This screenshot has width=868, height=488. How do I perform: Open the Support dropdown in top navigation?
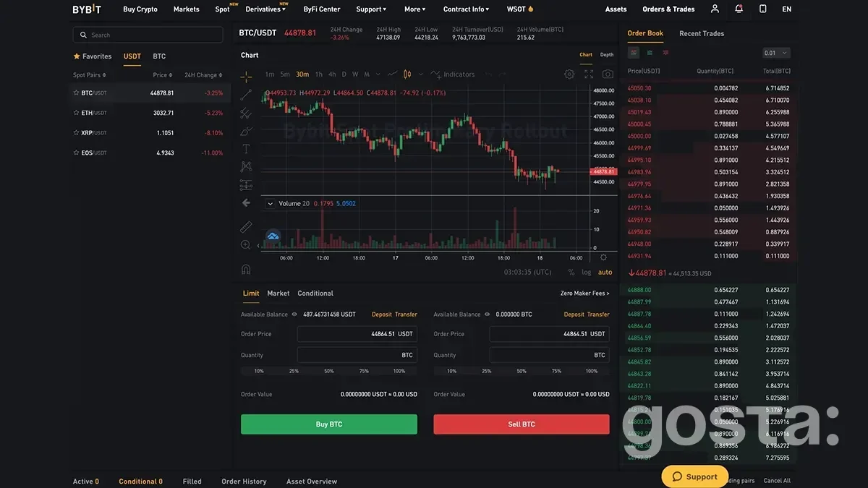pos(371,9)
